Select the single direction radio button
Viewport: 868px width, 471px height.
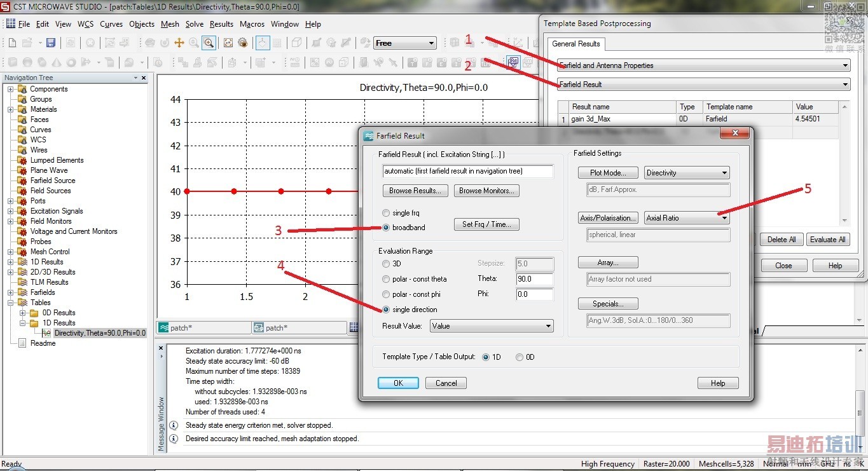(386, 310)
